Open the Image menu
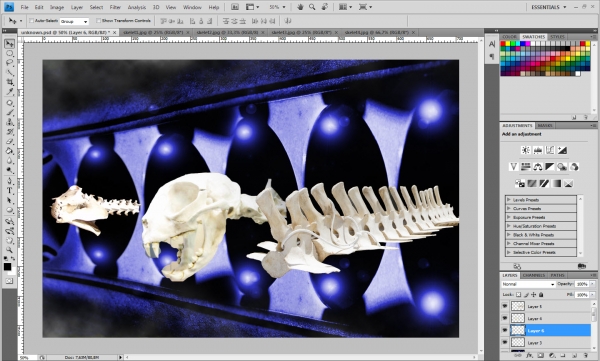The width and height of the screenshot is (600, 361). click(57, 7)
